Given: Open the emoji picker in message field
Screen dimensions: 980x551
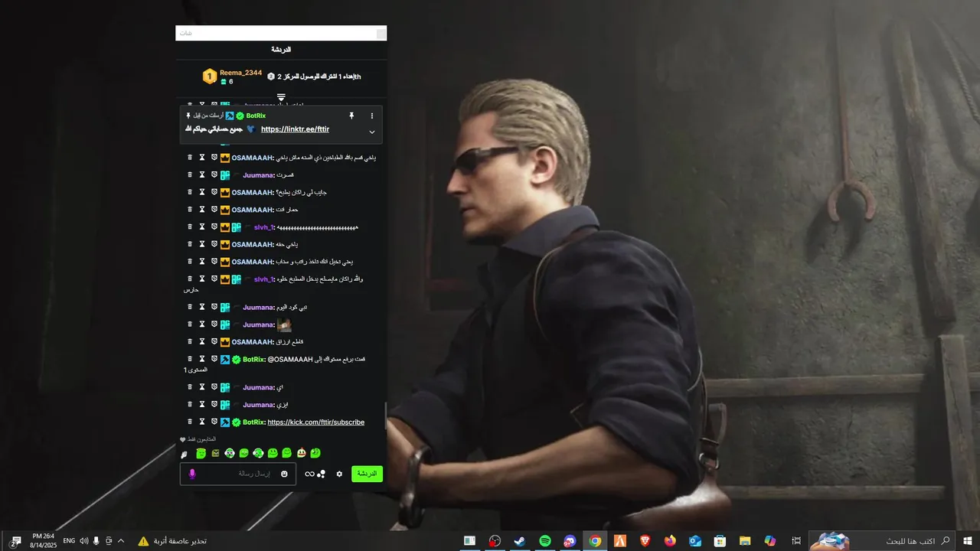Looking at the screenshot, I should 284,474.
